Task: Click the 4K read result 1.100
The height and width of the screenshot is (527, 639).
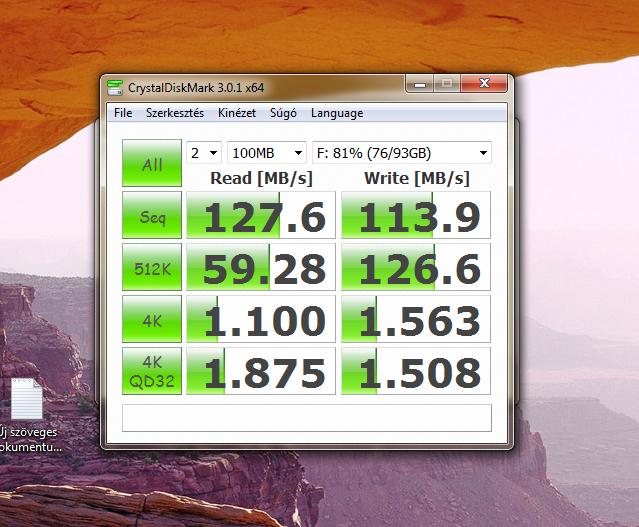Action: pos(261,319)
